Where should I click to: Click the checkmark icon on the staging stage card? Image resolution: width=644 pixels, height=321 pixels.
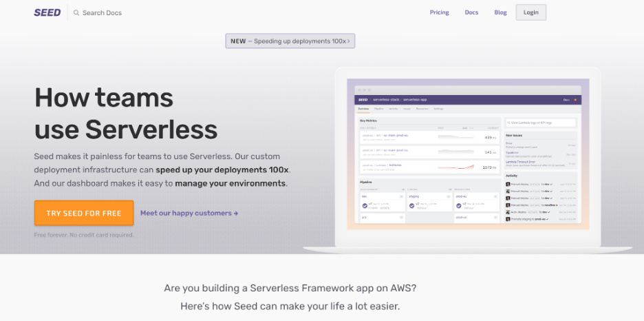pyautogui.click(x=412, y=205)
